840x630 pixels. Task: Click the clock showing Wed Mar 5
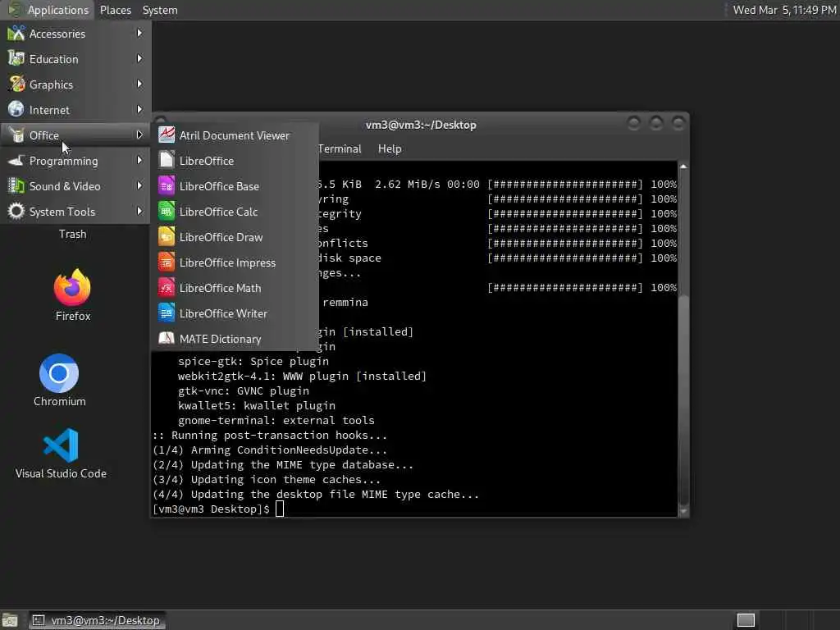click(x=783, y=10)
